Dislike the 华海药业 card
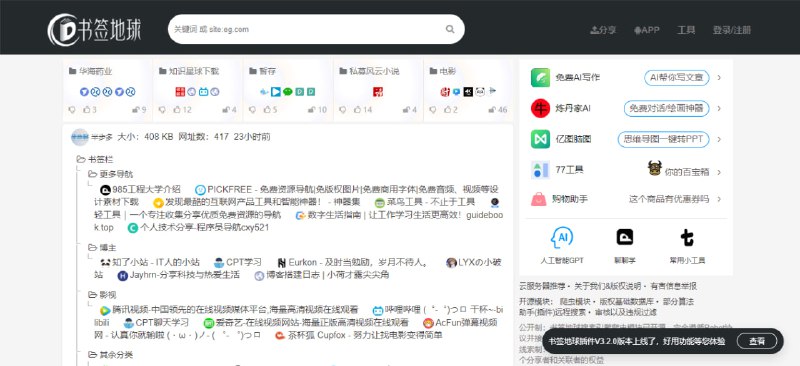 pyautogui.click(x=72, y=110)
